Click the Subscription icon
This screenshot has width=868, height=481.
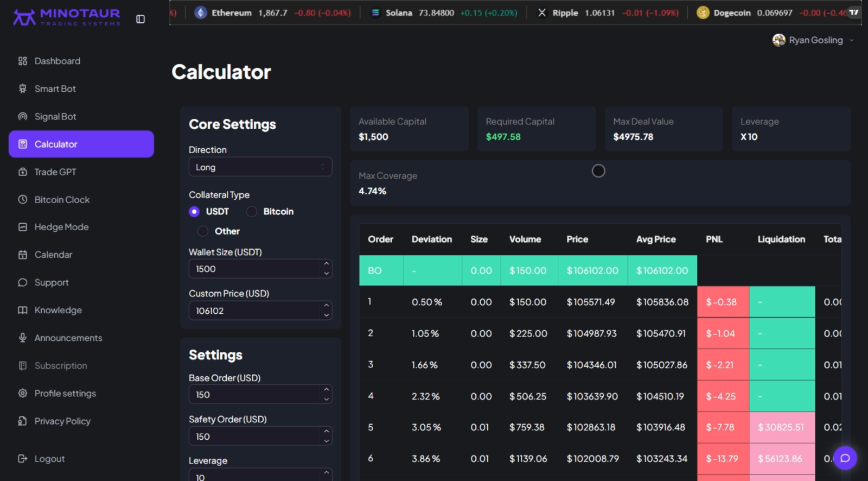click(22, 365)
